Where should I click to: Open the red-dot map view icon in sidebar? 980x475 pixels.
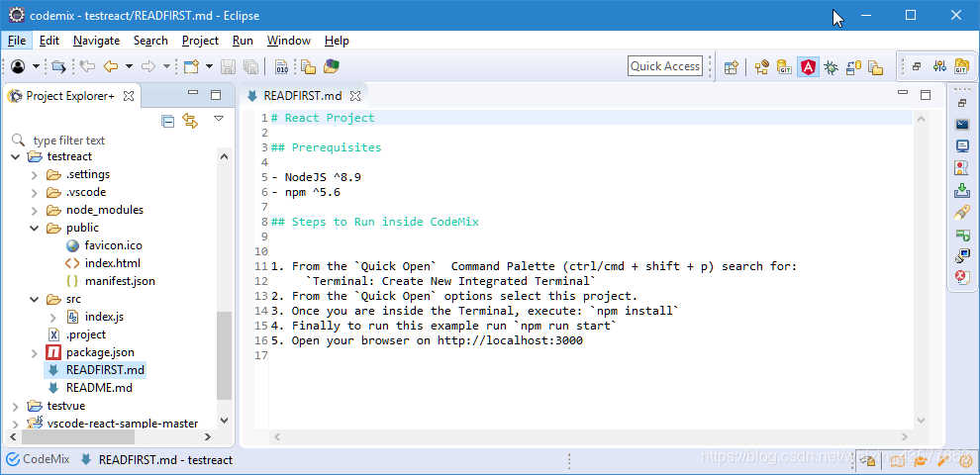[962, 167]
